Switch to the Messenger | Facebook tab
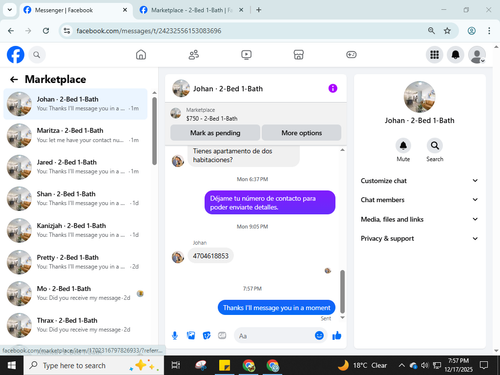This screenshot has height=375, width=500. point(76,10)
